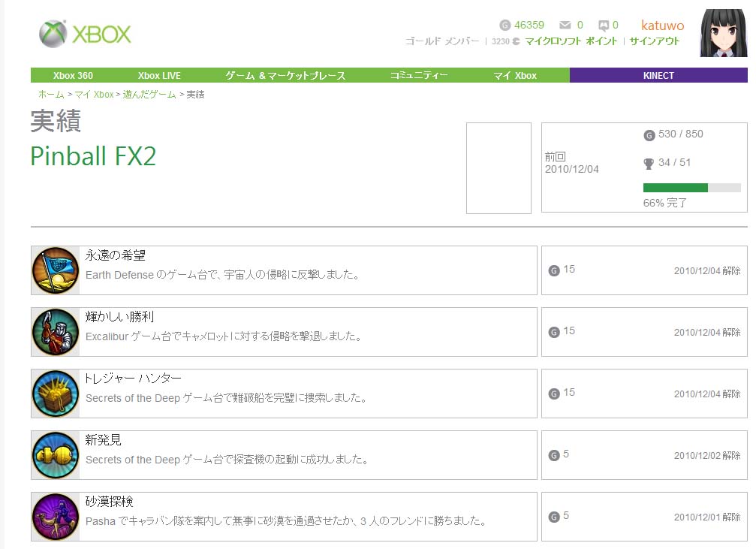756x549 pixels.
Task: Go to 遊んだゲーム breadcrumb link
Action: (x=149, y=95)
